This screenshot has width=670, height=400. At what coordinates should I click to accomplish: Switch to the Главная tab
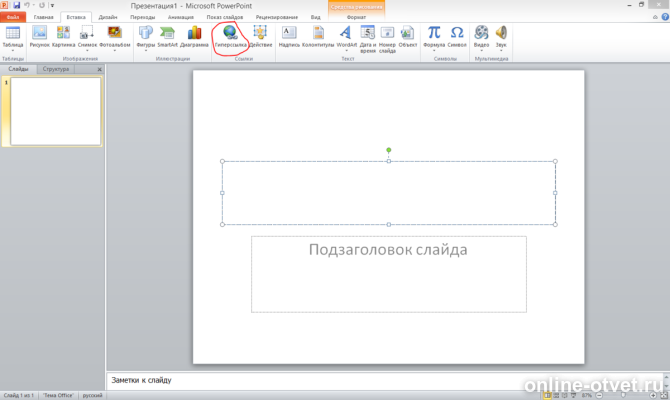(x=44, y=17)
